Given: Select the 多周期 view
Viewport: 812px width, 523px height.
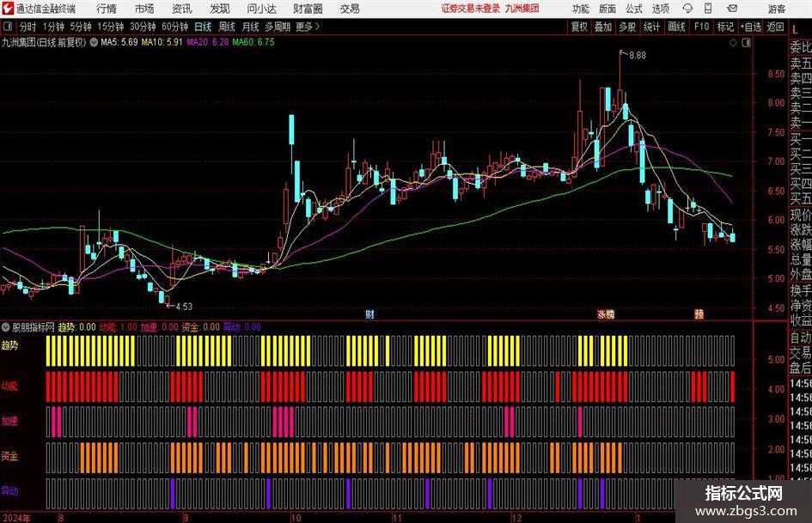Looking at the screenshot, I should (x=278, y=27).
